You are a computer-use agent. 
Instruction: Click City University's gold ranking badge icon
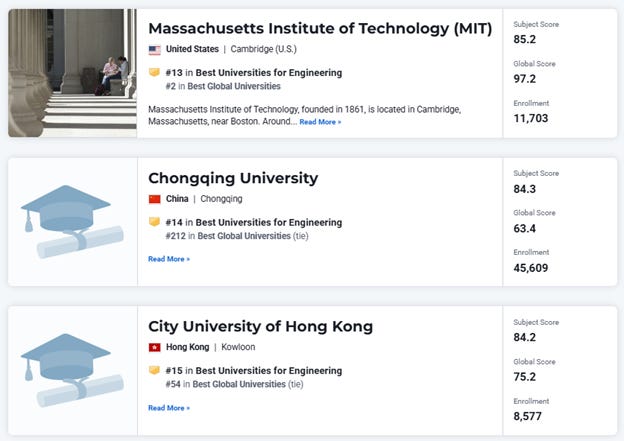[154, 370]
